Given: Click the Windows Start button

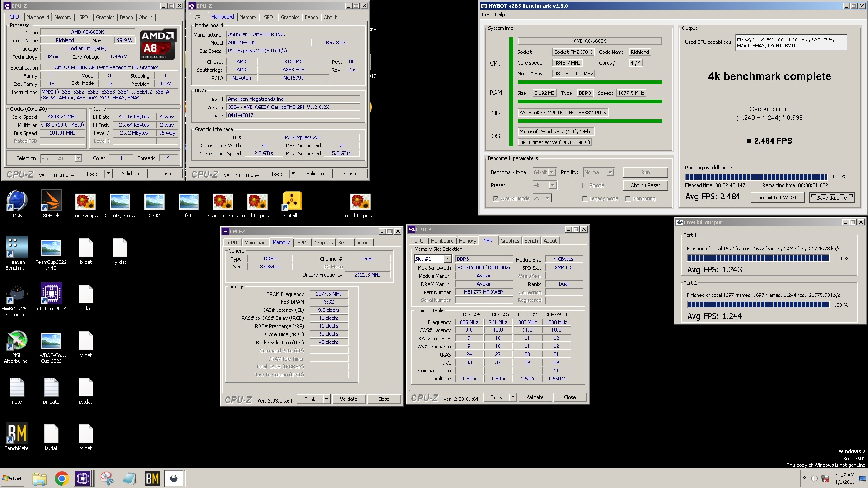Looking at the screenshot, I should pyautogui.click(x=13, y=479).
